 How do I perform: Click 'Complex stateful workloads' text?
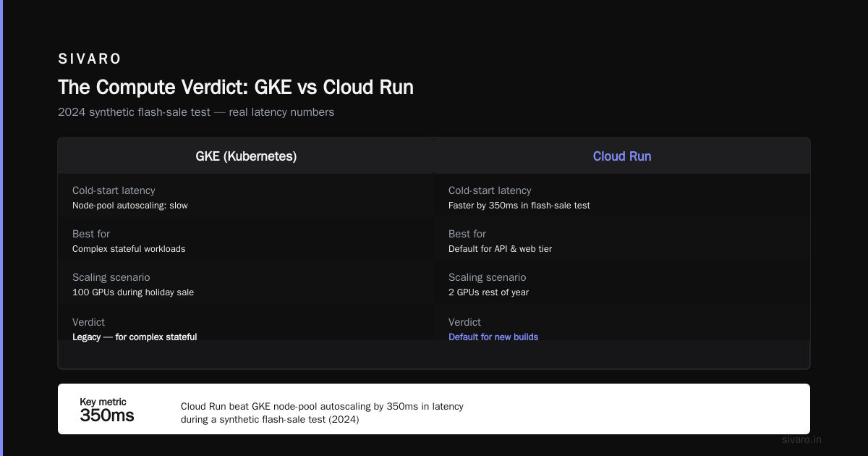[129, 249]
